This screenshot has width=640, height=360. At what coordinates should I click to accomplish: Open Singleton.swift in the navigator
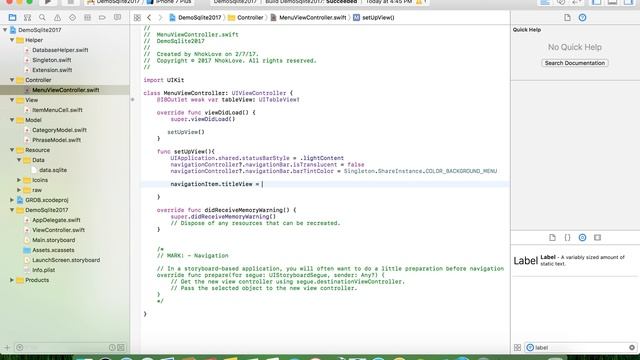pos(51,60)
